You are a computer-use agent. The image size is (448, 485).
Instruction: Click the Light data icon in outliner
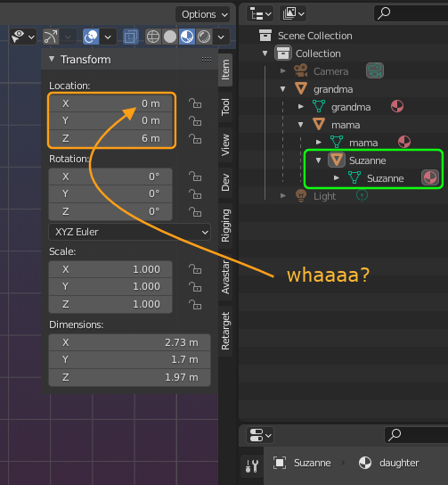[x=362, y=196]
